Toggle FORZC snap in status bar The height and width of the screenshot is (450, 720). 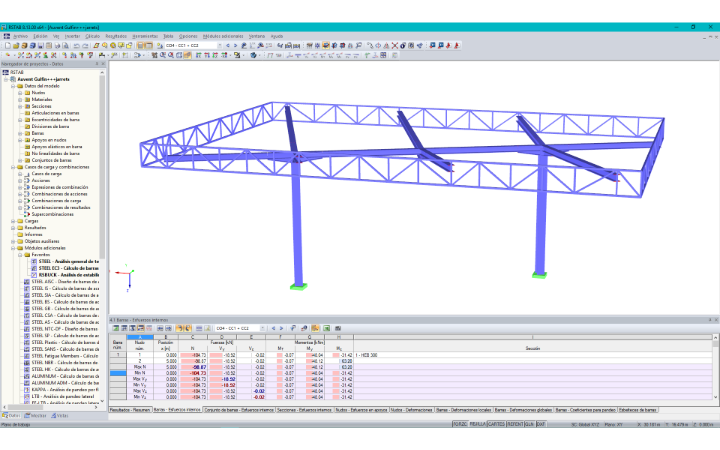click(x=460, y=424)
